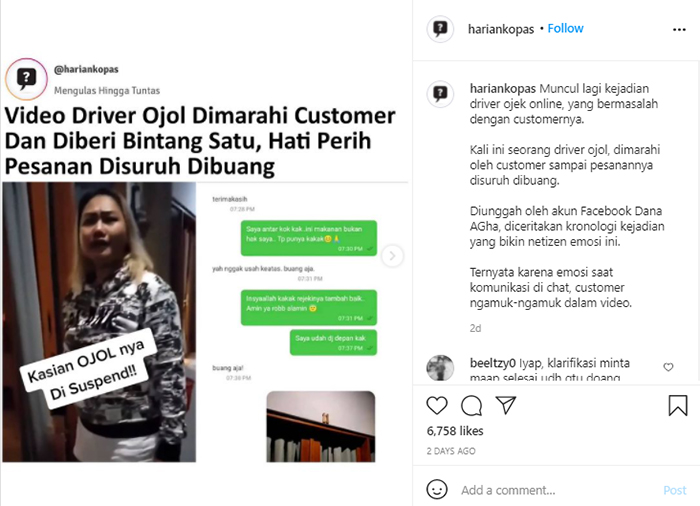Viewport: 700px width, 506px height.
Task: Open the emoji picker smiley icon
Action: click(x=437, y=489)
